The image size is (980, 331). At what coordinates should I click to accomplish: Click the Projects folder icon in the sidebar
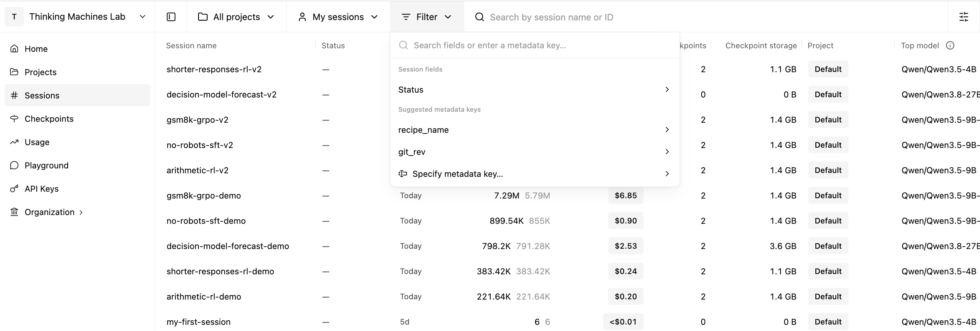[15, 72]
